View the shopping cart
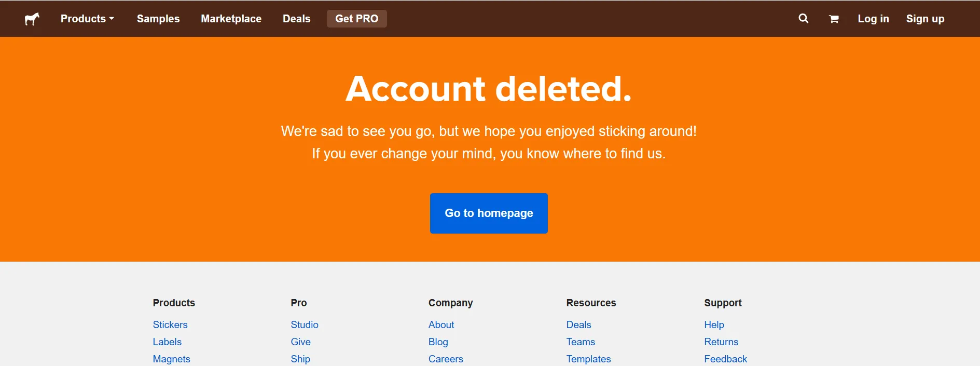This screenshot has height=366, width=980. 834,18
